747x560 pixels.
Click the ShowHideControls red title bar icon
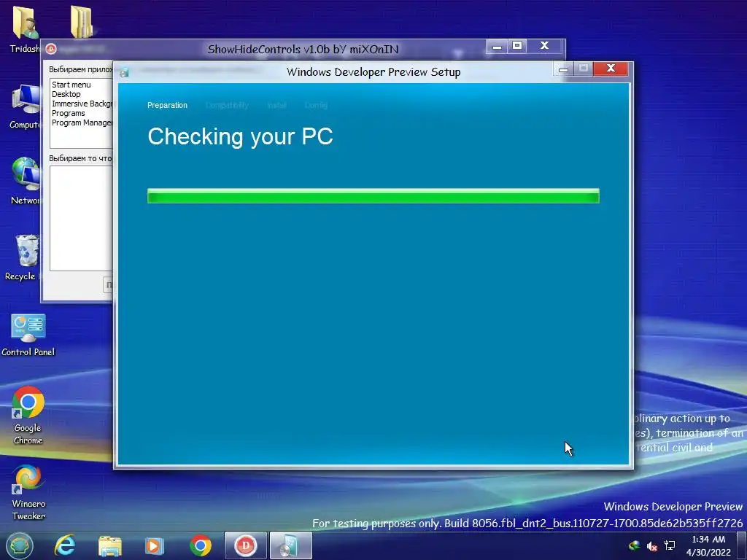coord(51,49)
